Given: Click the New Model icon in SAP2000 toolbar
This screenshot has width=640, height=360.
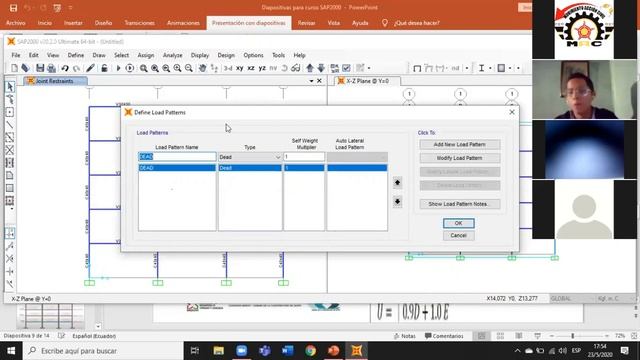Looking at the screenshot, I should (x=14, y=68).
